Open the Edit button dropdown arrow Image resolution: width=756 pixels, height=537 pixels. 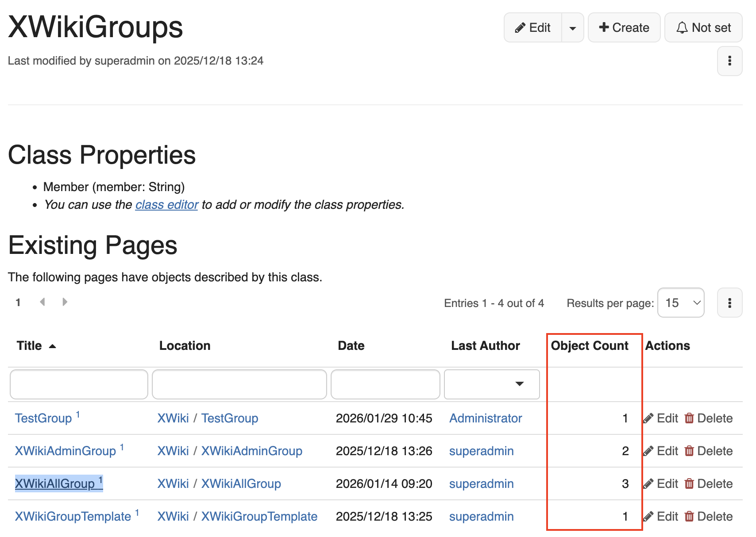click(573, 27)
